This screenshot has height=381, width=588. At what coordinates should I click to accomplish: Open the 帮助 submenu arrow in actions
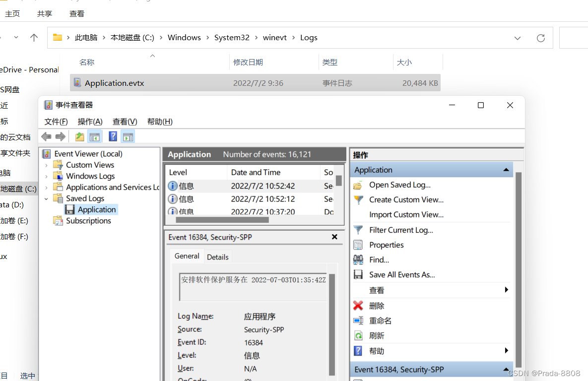click(507, 350)
